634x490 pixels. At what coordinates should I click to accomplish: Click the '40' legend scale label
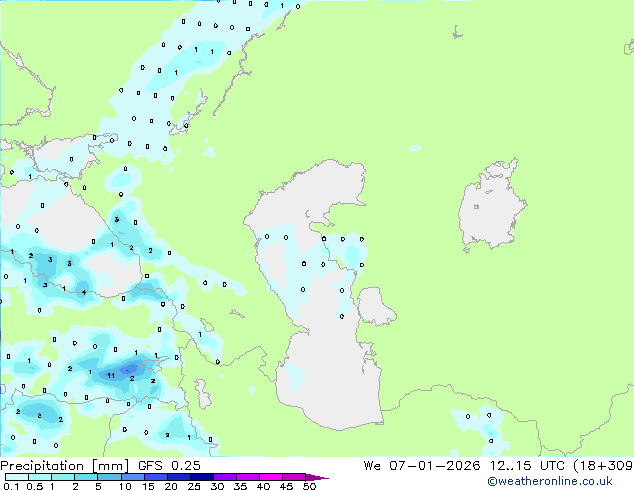click(x=263, y=486)
